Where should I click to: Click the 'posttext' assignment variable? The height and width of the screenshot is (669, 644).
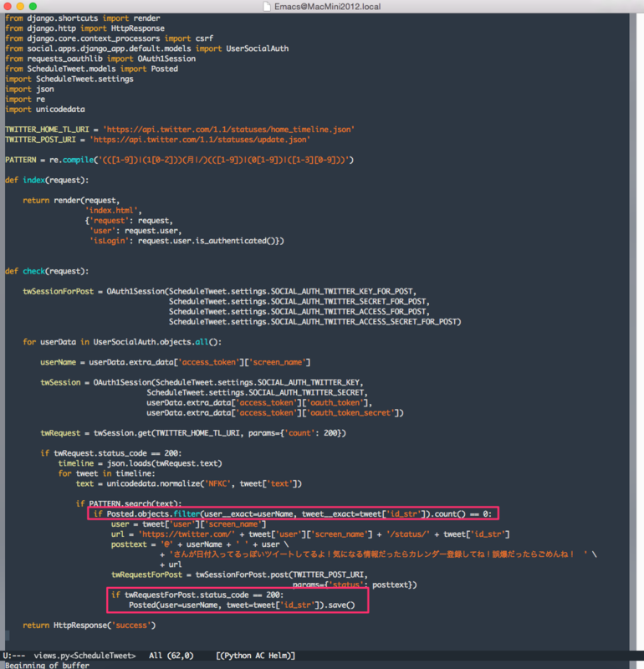[x=129, y=544]
